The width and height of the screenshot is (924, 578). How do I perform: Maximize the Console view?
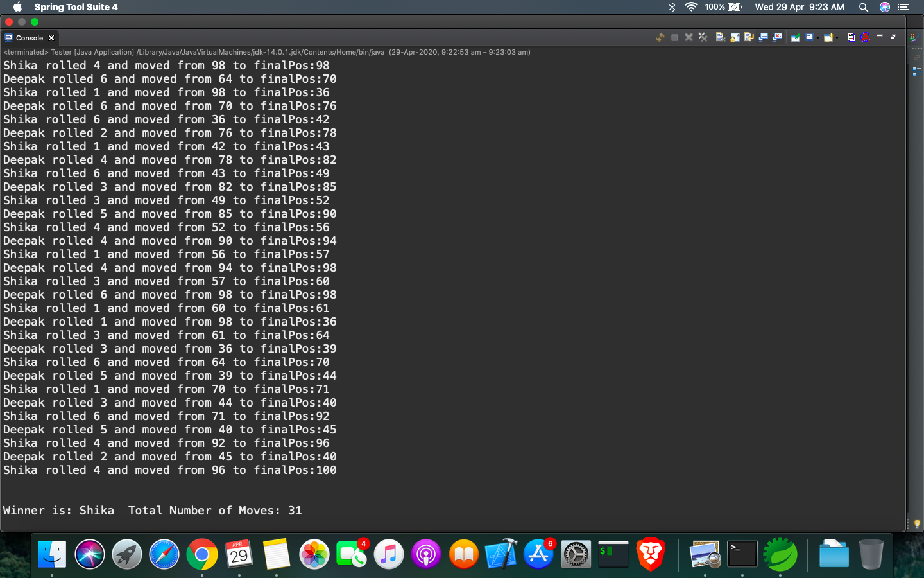(x=893, y=37)
